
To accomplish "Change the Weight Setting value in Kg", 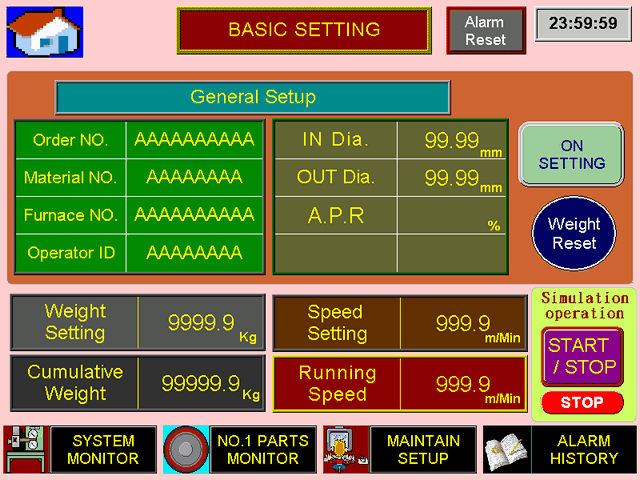I will [x=201, y=323].
